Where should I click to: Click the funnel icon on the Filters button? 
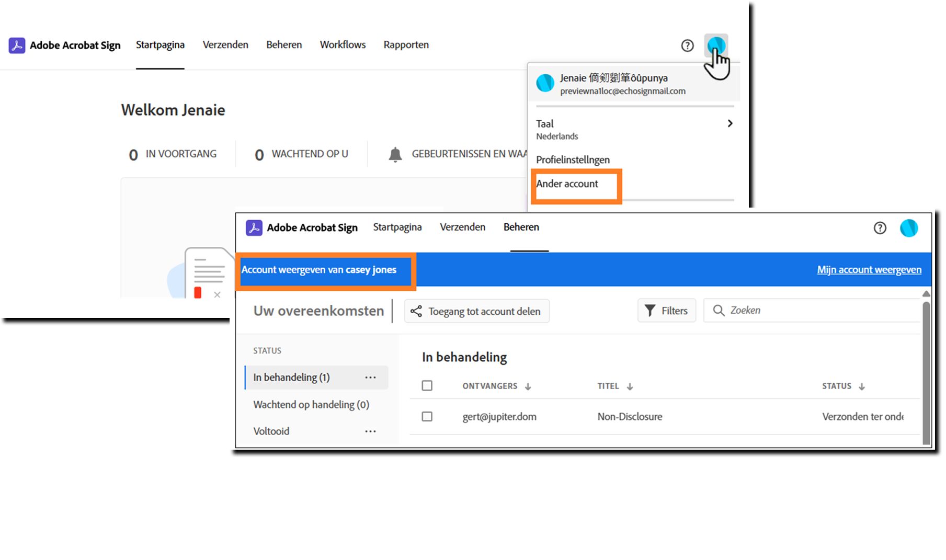pyautogui.click(x=650, y=311)
